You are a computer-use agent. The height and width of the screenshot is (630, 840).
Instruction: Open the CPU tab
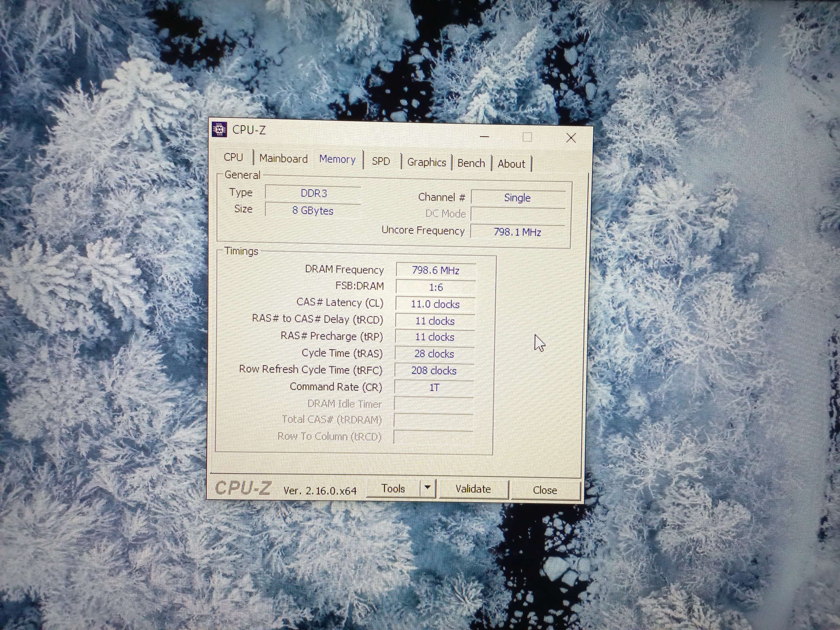pos(233,157)
